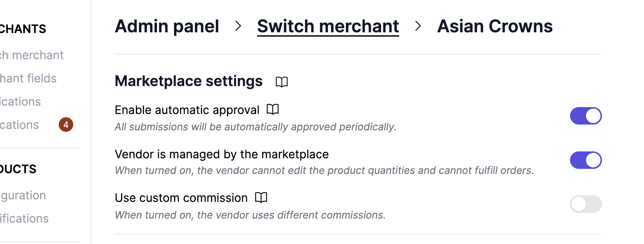Open Configuration under the PRODUCTS section
The width and height of the screenshot is (644, 244).
tap(23, 195)
